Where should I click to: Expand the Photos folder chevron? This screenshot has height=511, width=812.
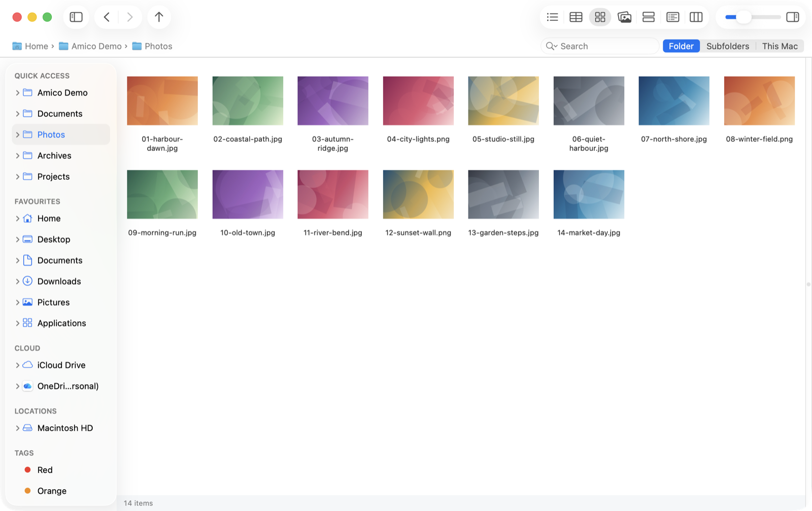pos(18,135)
